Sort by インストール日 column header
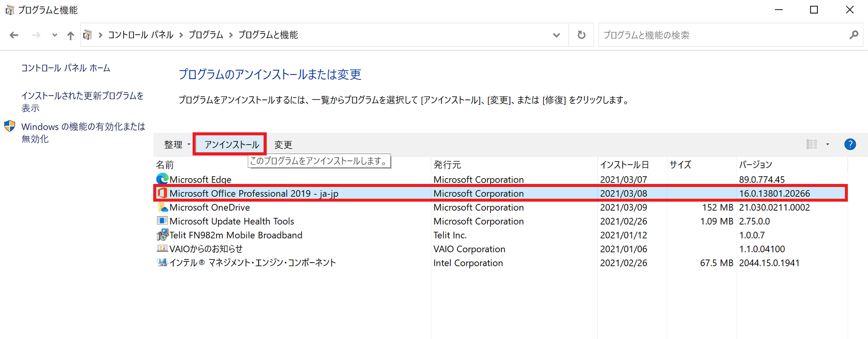Image resolution: width=868 pixels, height=339 pixels. click(x=624, y=165)
